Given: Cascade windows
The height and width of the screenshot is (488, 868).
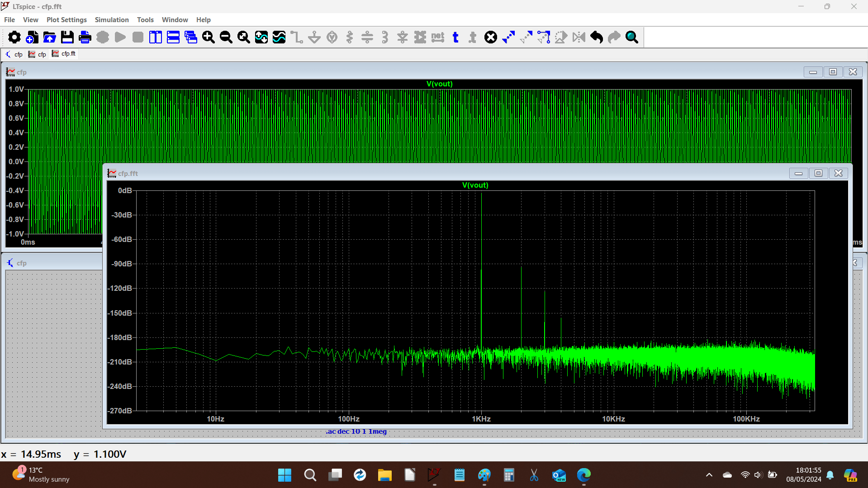Looking at the screenshot, I should pos(191,37).
